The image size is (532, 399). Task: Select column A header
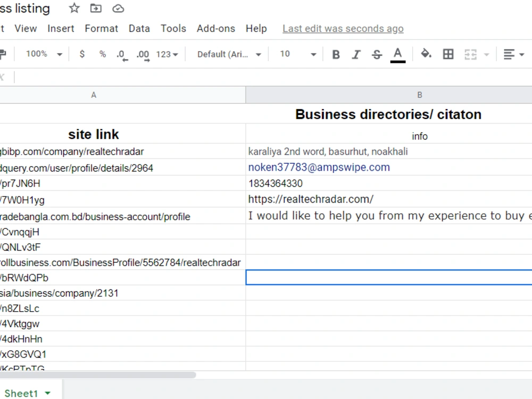coord(94,95)
